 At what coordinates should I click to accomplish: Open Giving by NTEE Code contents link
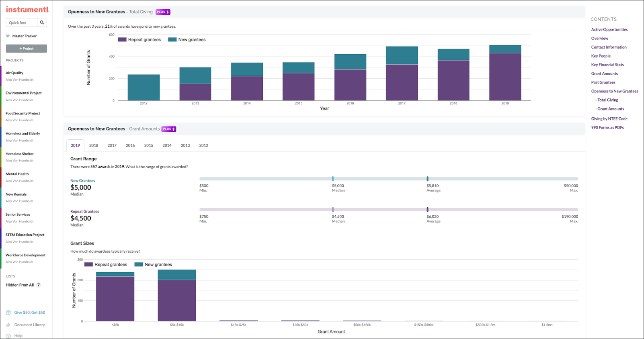[x=609, y=119]
